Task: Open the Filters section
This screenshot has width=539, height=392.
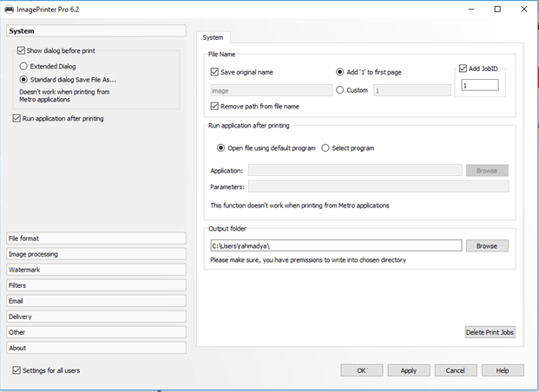Action: click(x=95, y=285)
